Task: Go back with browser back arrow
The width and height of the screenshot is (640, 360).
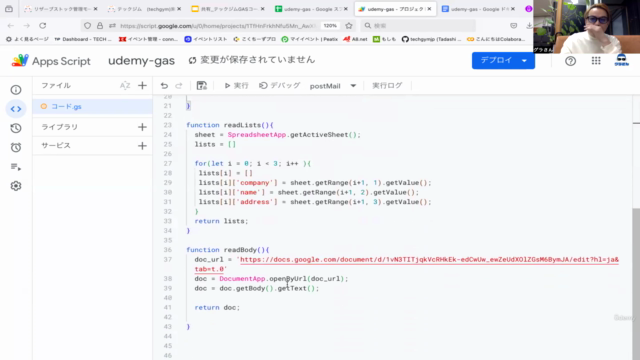Action: [11, 26]
